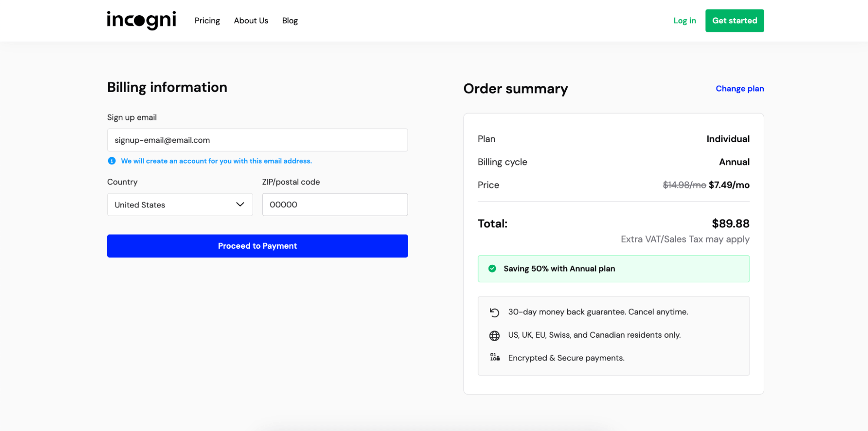
Task: Click the money back guarantee refresh icon
Action: (x=494, y=313)
